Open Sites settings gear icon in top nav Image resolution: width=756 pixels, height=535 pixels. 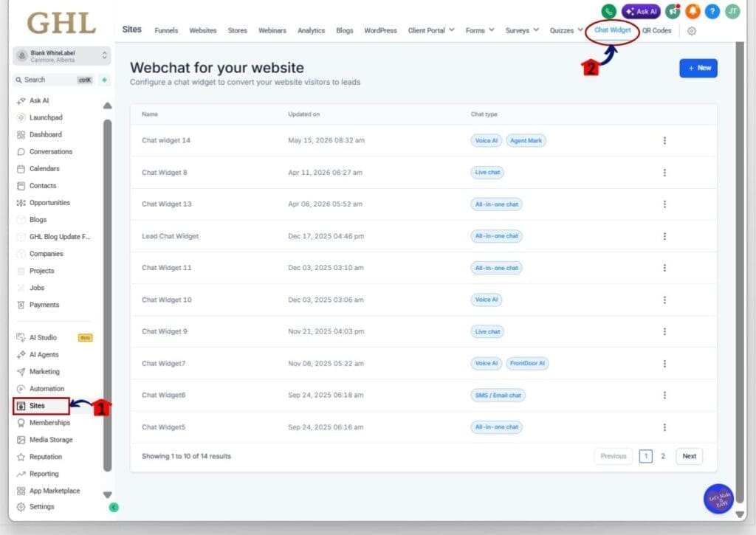pyautogui.click(x=691, y=31)
